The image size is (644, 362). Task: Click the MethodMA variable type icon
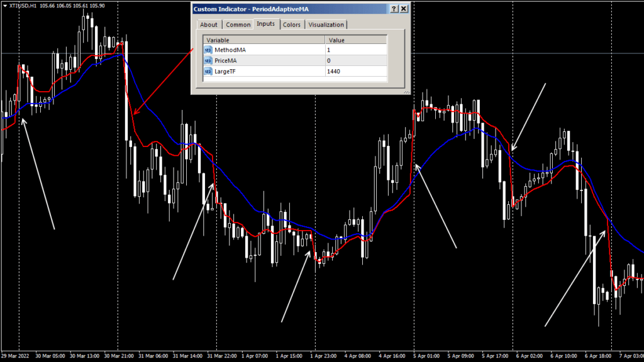tap(208, 50)
